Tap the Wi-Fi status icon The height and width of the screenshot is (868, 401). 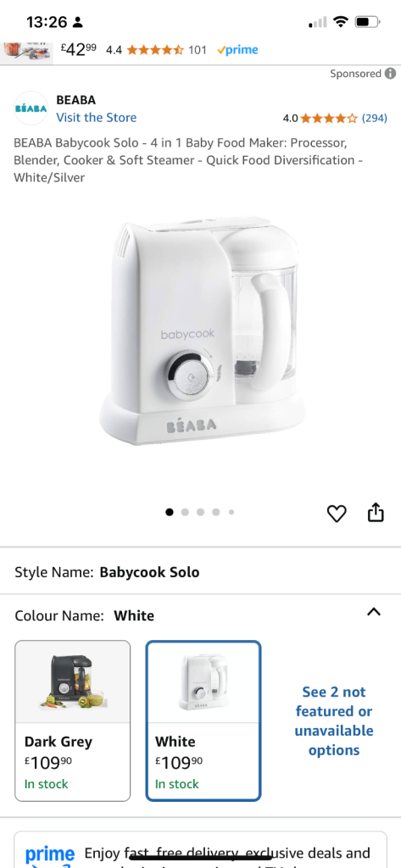pos(340,22)
